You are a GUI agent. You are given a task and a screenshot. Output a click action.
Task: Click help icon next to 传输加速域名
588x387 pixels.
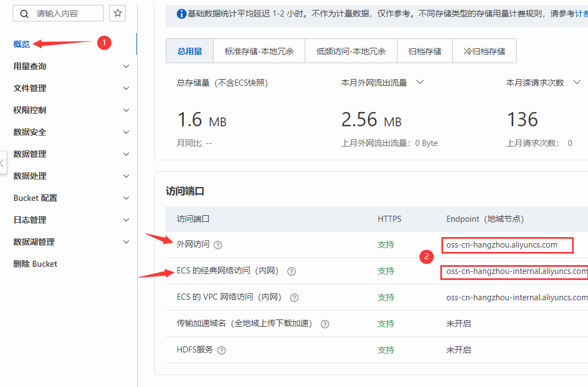point(325,324)
